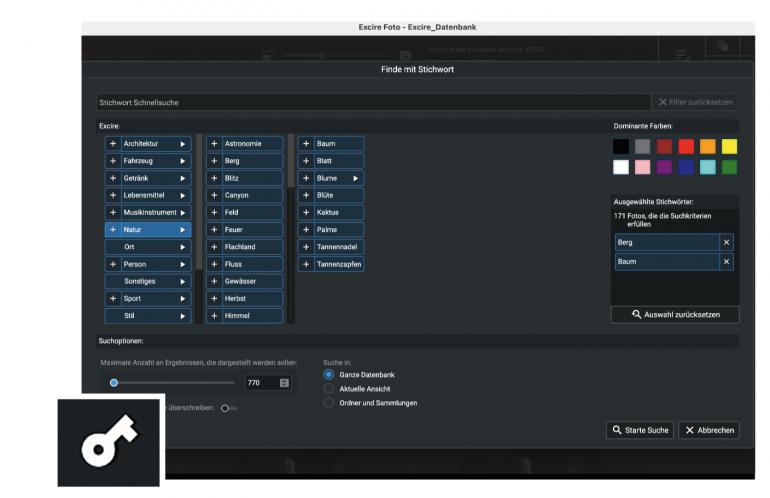Click the first keyword column scrollbar

point(199,202)
